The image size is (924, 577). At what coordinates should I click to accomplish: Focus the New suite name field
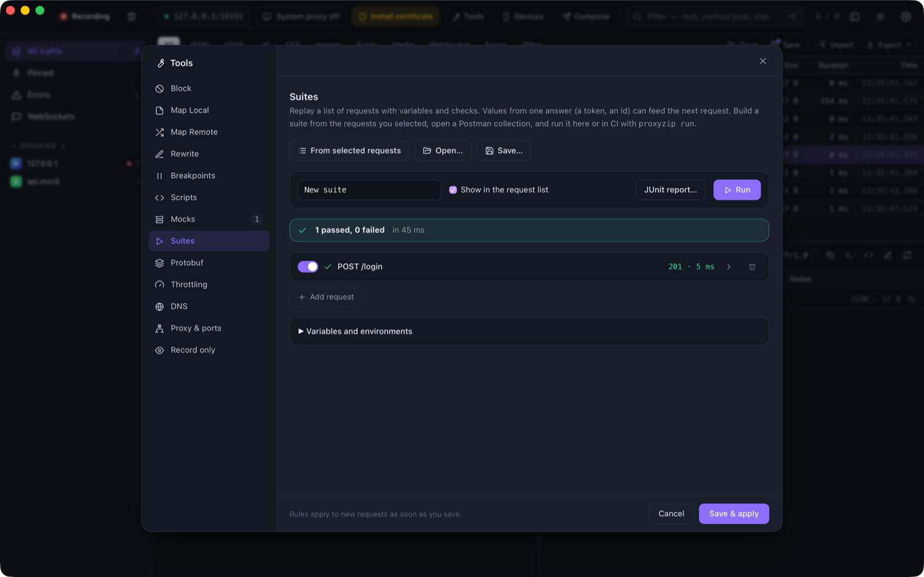tap(370, 190)
